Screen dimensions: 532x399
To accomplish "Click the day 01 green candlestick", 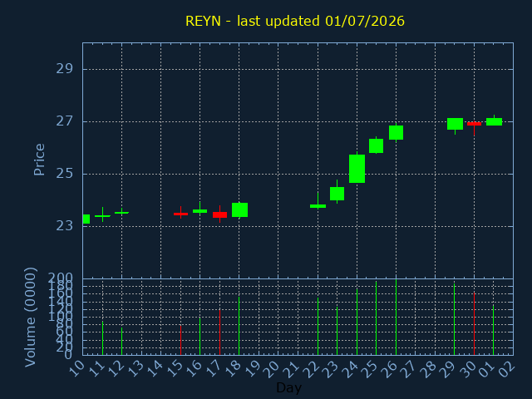I will coord(494,122).
